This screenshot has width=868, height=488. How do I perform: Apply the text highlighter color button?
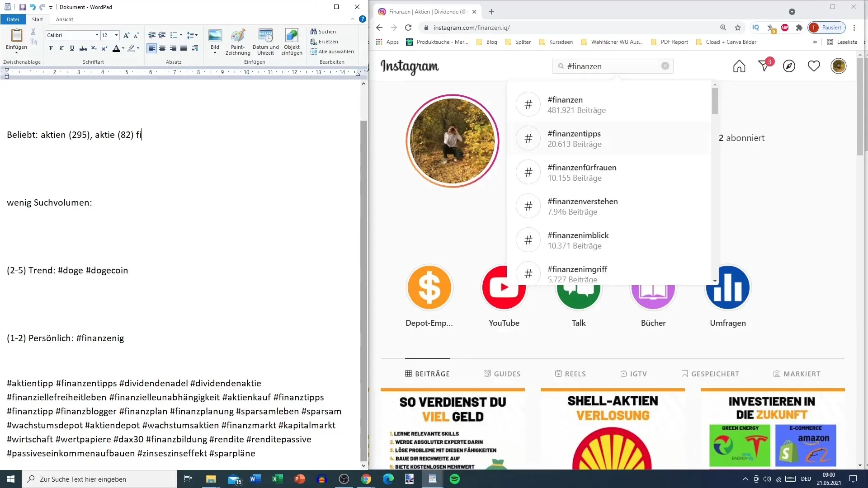[131, 48]
